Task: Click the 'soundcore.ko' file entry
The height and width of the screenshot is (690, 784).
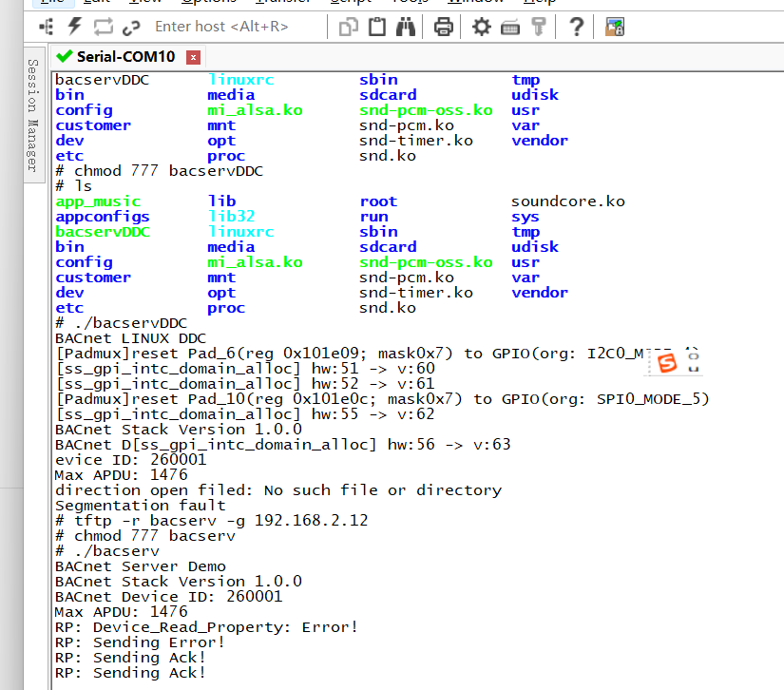Action: (x=568, y=201)
